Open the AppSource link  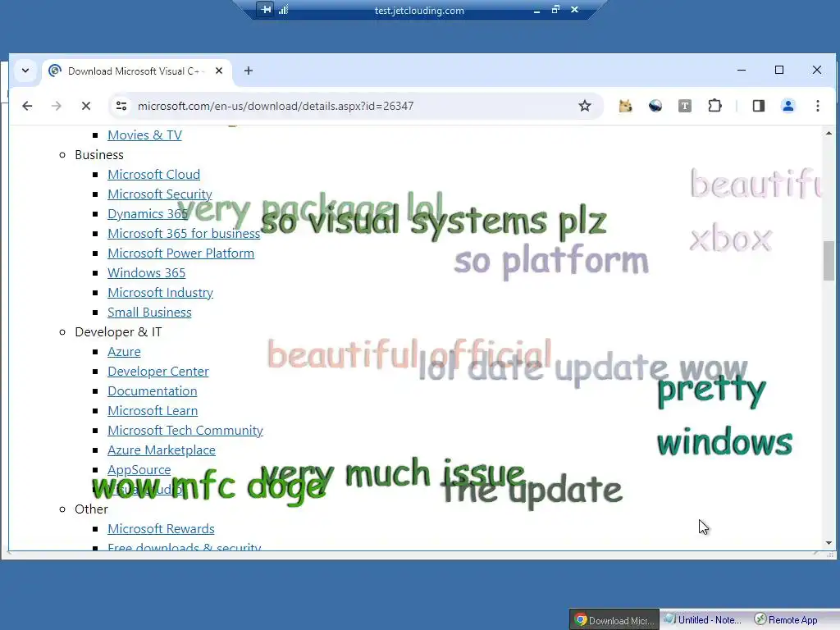(x=139, y=470)
